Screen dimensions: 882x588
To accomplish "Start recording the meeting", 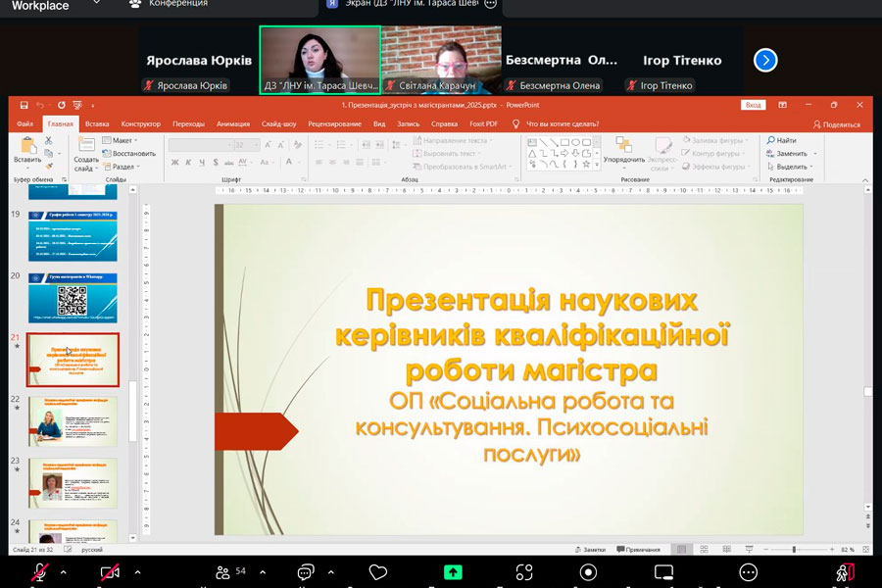I will pyautogui.click(x=589, y=571).
